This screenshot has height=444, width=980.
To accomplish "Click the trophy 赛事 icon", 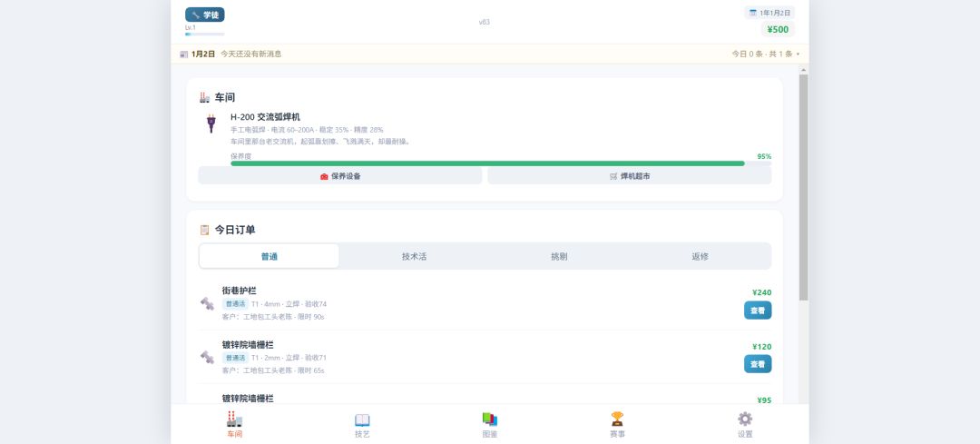I will (618, 419).
